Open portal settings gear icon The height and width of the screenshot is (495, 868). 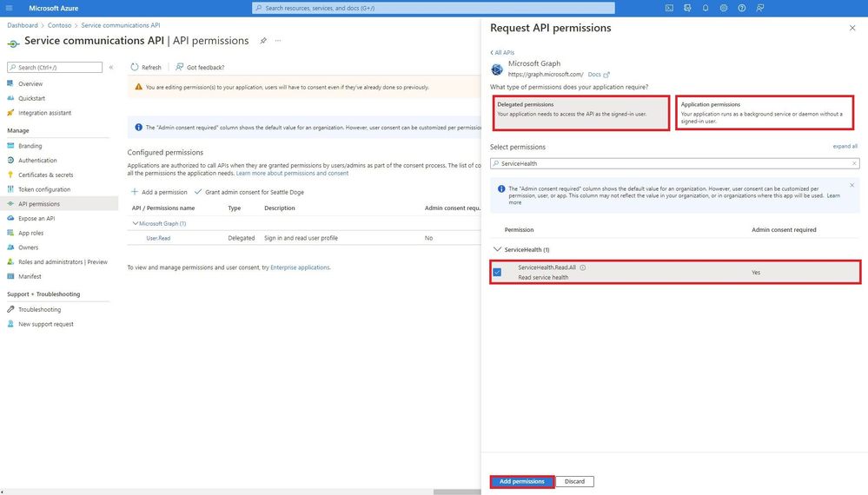724,8
